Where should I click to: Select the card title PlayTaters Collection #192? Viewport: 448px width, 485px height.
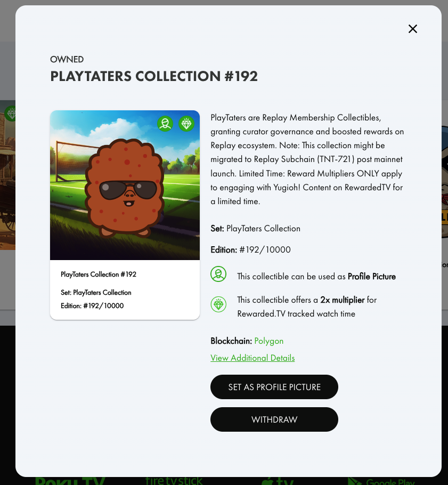click(x=99, y=274)
